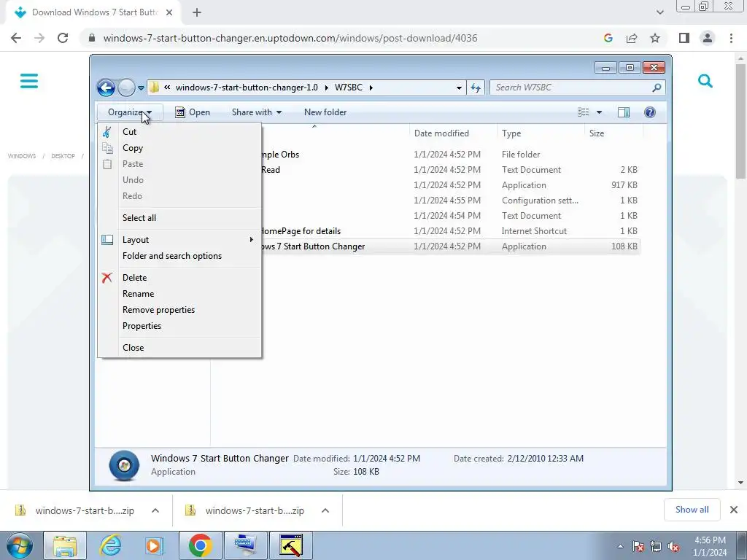Click the Explorer Back arrow button
The image size is (747, 560).
coord(106,87)
